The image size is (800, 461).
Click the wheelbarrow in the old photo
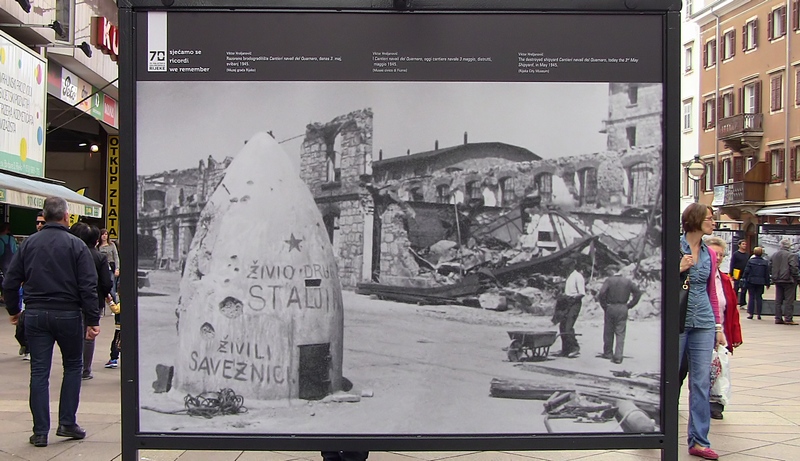coord(531,345)
